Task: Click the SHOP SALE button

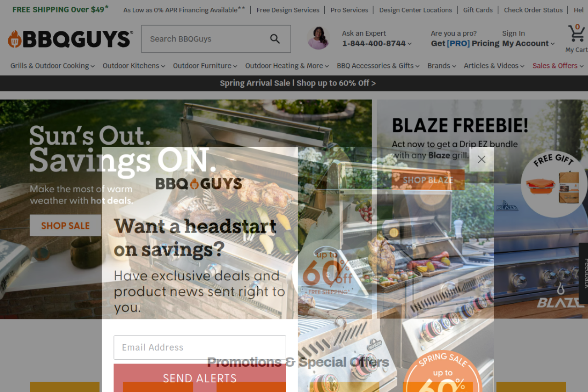Action: (66, 226)
